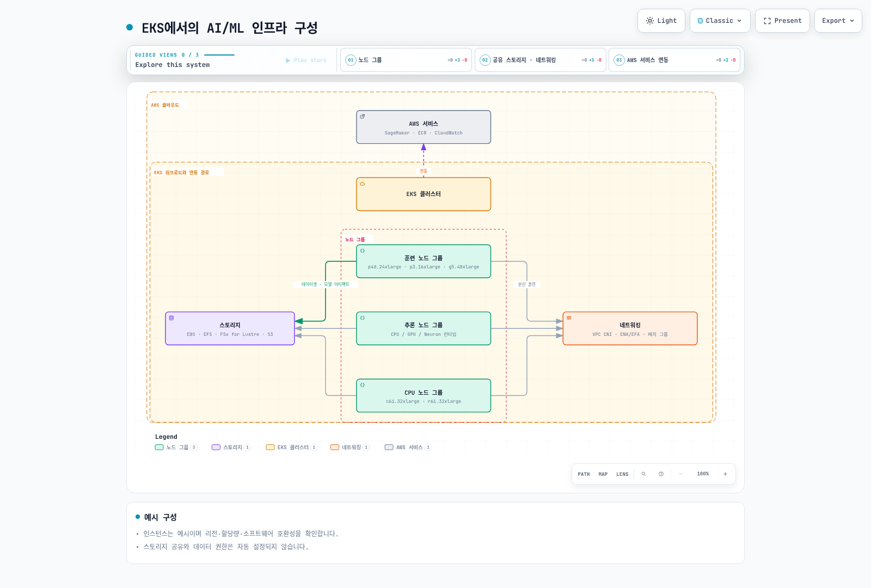Image resolution: width=871 pixels, height=588 pixels.
Task: Toggle 스토리지 legend filter
Action: tap(231, 448)
